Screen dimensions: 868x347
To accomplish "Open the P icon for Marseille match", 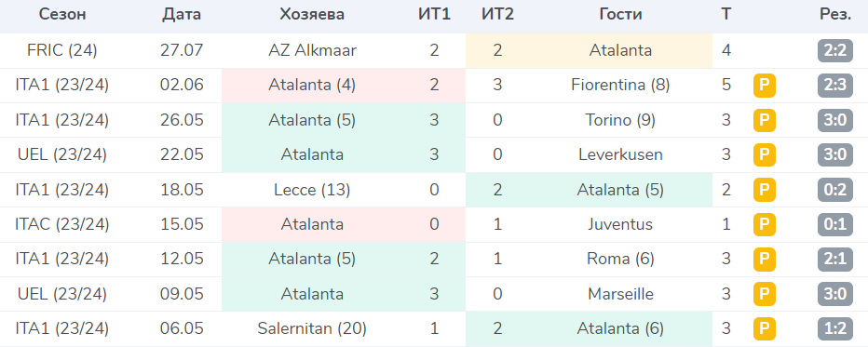I will pos(764,294).
